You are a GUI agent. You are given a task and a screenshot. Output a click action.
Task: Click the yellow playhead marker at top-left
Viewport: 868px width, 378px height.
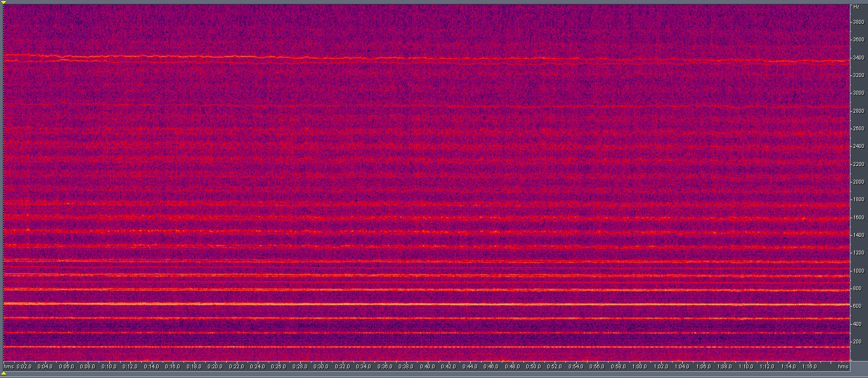tap(3, 3)
